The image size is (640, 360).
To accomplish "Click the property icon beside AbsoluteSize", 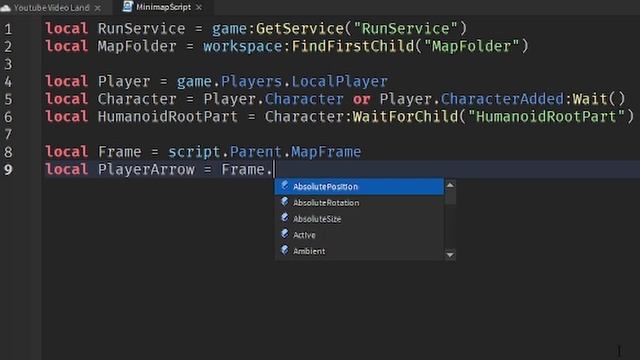I will tap(284, 218).
